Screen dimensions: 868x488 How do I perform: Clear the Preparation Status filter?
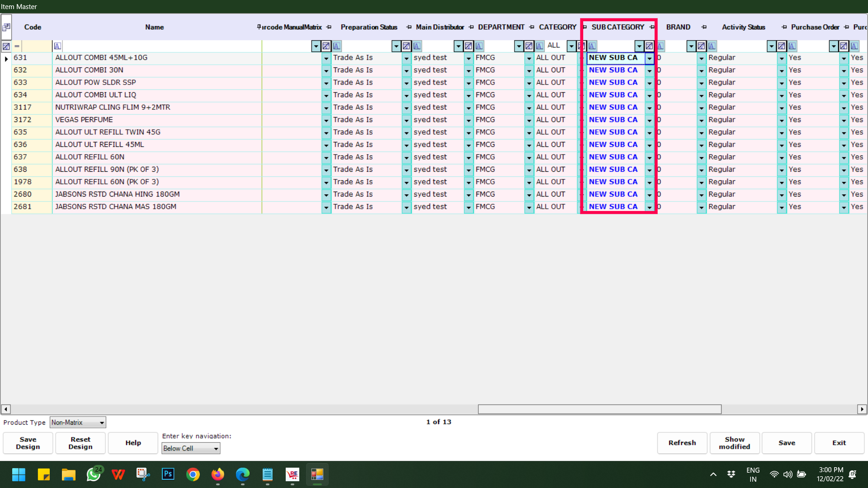[x=406, y=46]
